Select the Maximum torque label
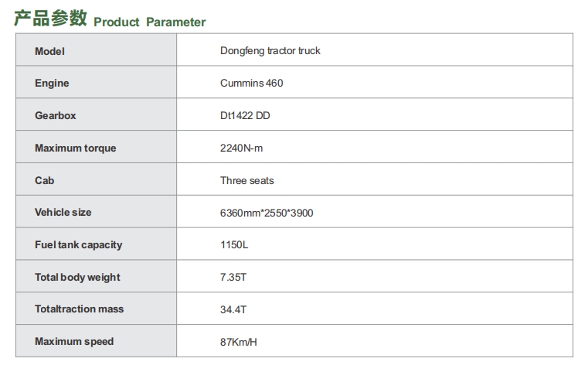Image resolution: width=588 pixels, height=372 pixels. [x=76, y=148]
